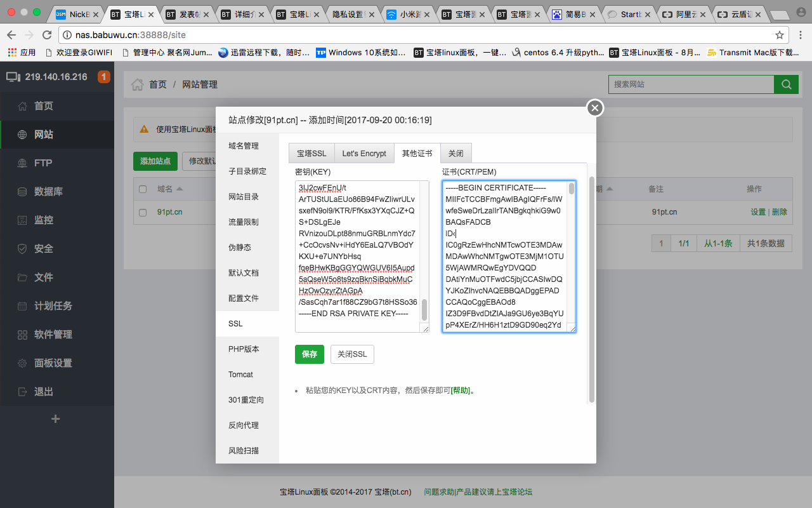Open the Transmit Mac版下载 bookmark
The image size is (812, 508).
click(754, 53)
